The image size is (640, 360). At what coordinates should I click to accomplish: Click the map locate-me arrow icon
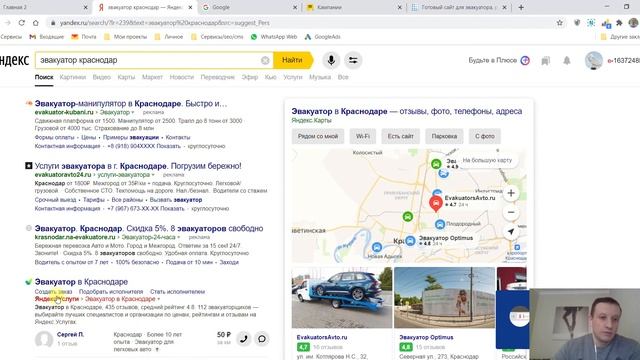tap(511, 231)
